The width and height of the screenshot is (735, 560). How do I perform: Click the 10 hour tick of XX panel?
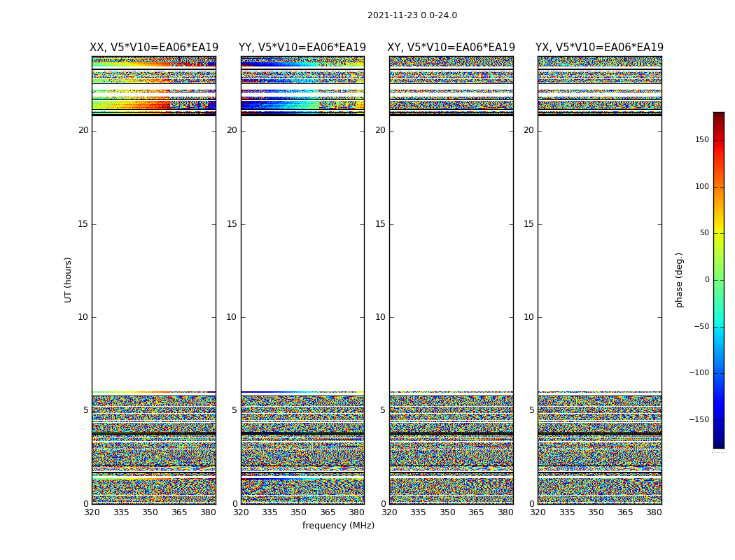(83, 317)
